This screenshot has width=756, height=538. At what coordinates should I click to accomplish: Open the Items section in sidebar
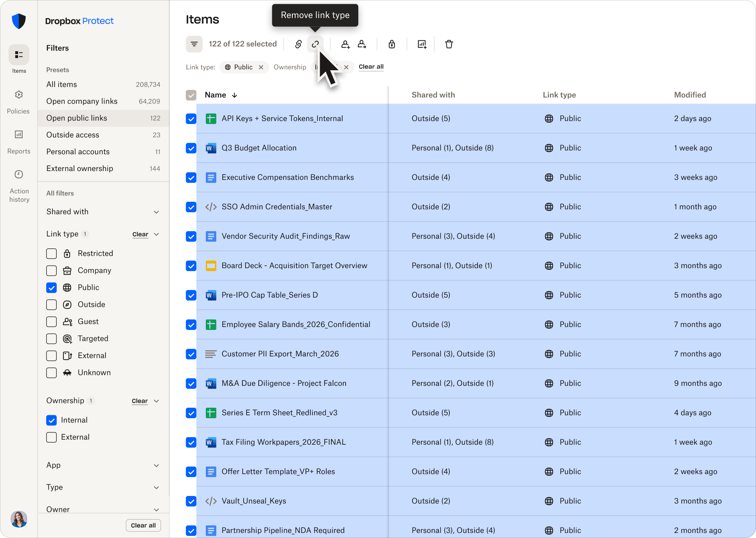pos(19,59)
